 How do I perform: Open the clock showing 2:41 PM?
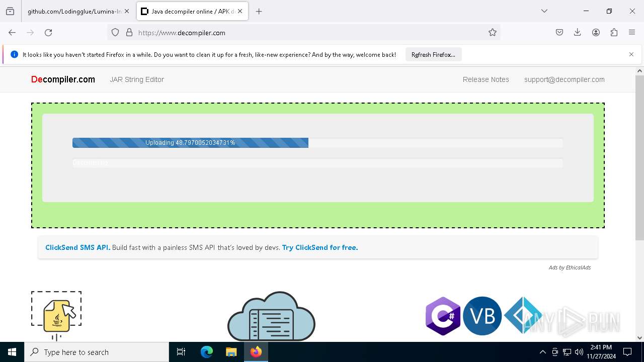point(601,352)
